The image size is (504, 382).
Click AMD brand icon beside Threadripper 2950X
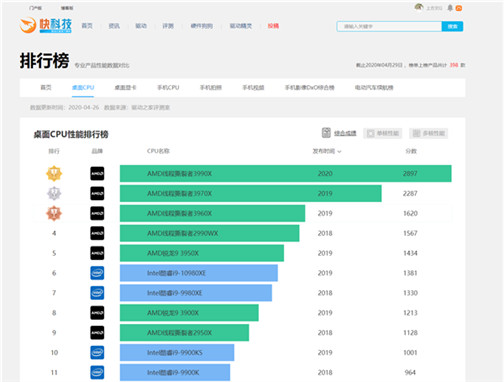(x=97, y=333)
